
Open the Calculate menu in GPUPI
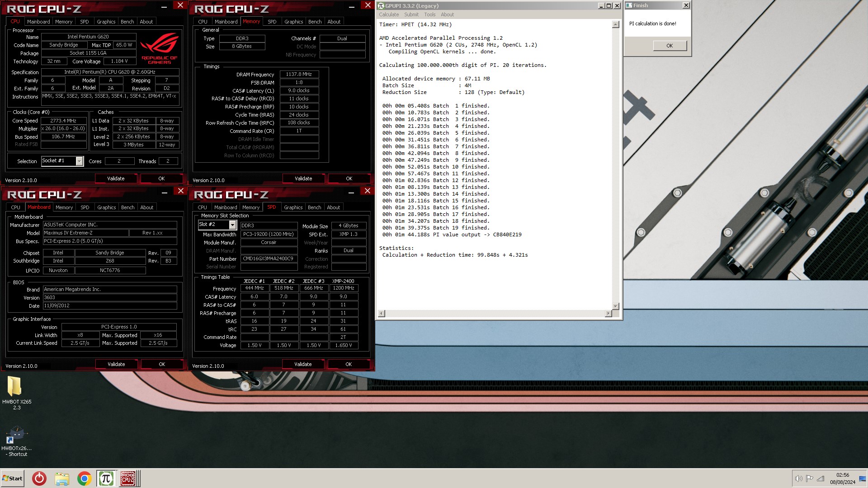389,14
